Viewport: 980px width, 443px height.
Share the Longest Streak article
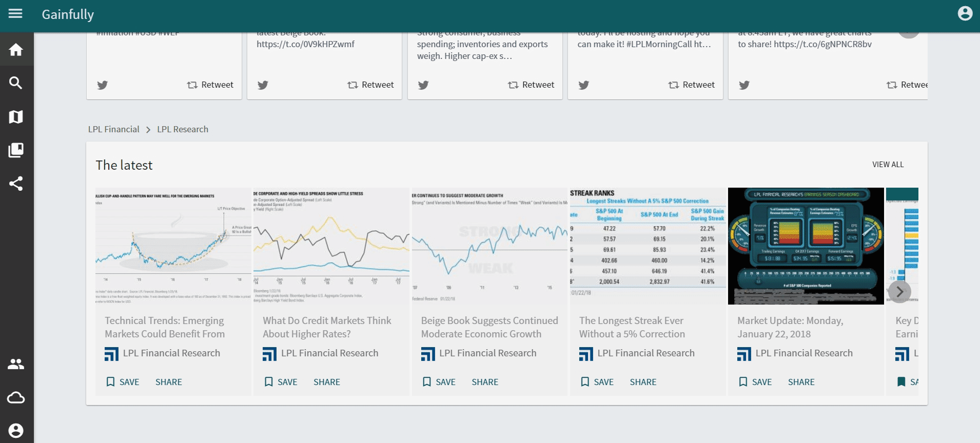(643, 382)
